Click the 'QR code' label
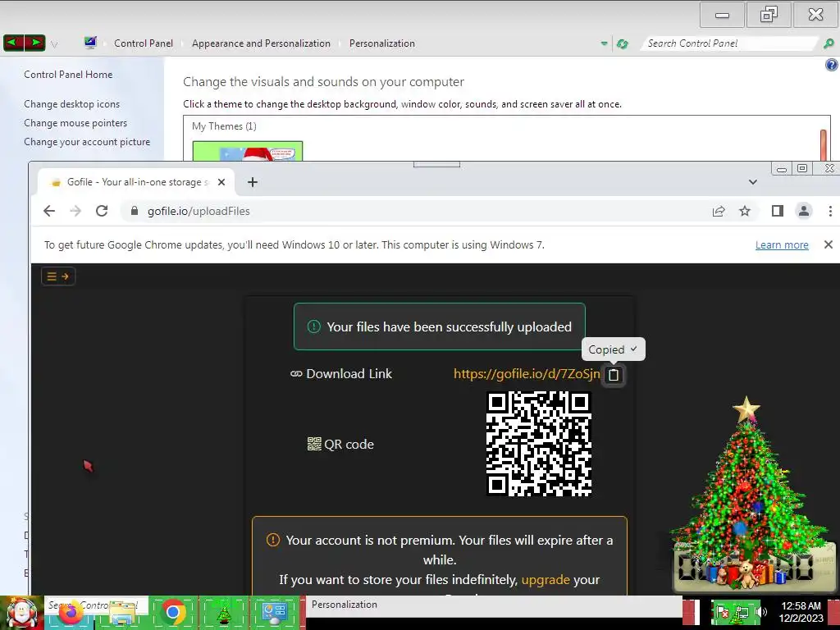Screen dimensions: 840x630 coord(349,444)
